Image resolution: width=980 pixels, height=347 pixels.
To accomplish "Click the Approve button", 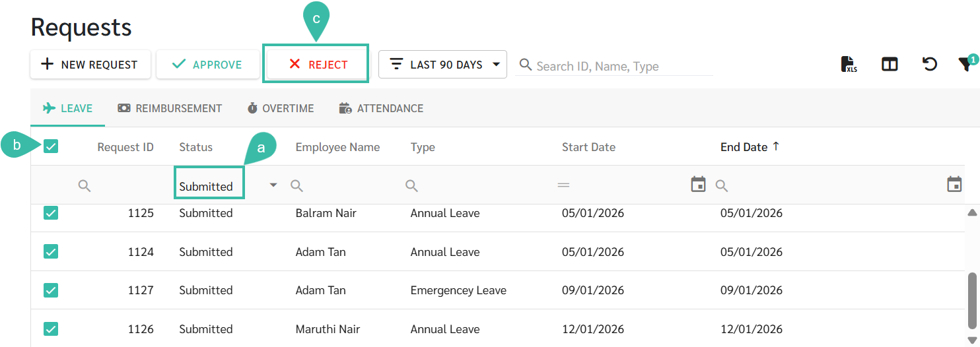I will (x=207, y=65).
